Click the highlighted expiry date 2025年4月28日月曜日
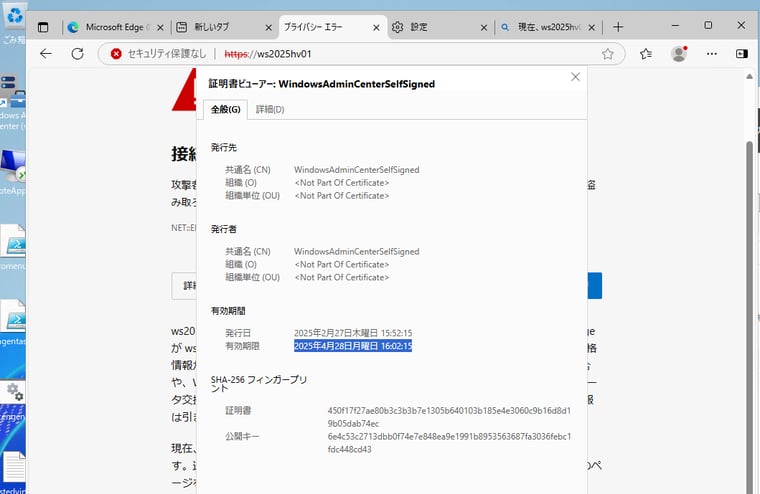Viewport: 760px width, 494px height. tap(353, 346)
